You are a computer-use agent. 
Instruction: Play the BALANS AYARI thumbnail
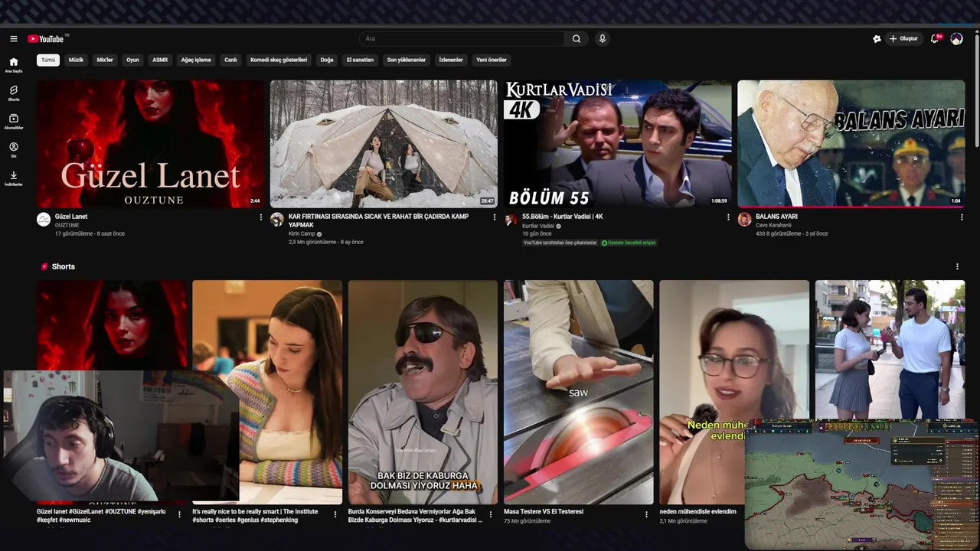coord(851,144)
